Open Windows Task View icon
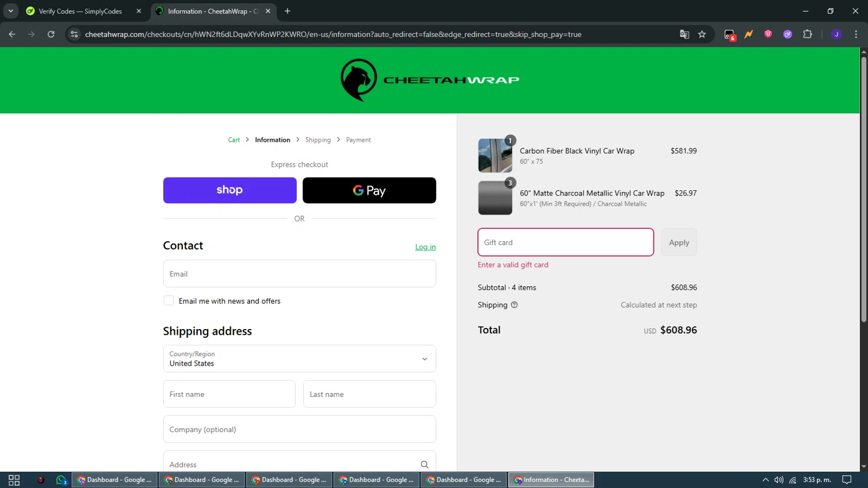 tap(14, 480)
